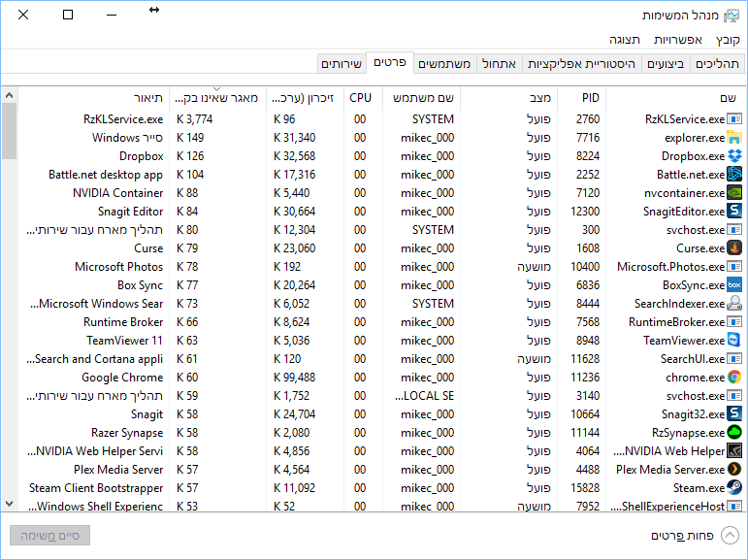
Task: Click the SnagitEditor.exe icon
Action: point(734,211)
